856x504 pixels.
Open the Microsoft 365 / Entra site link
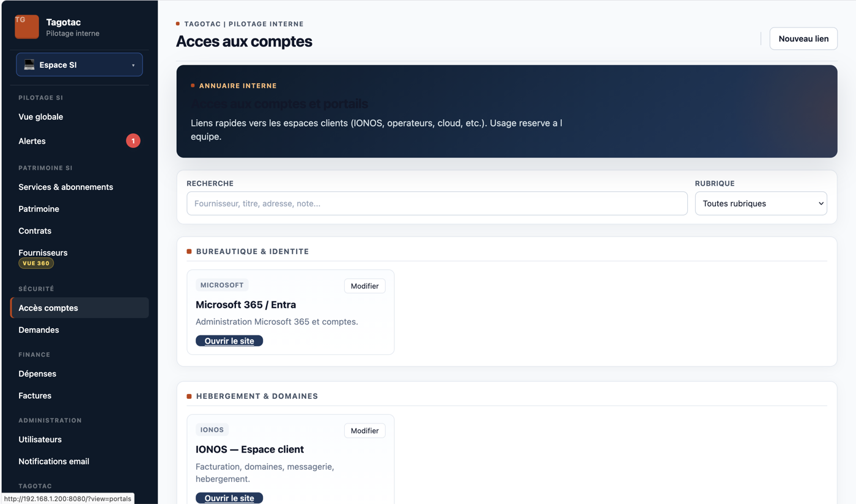tap(229, 341)
